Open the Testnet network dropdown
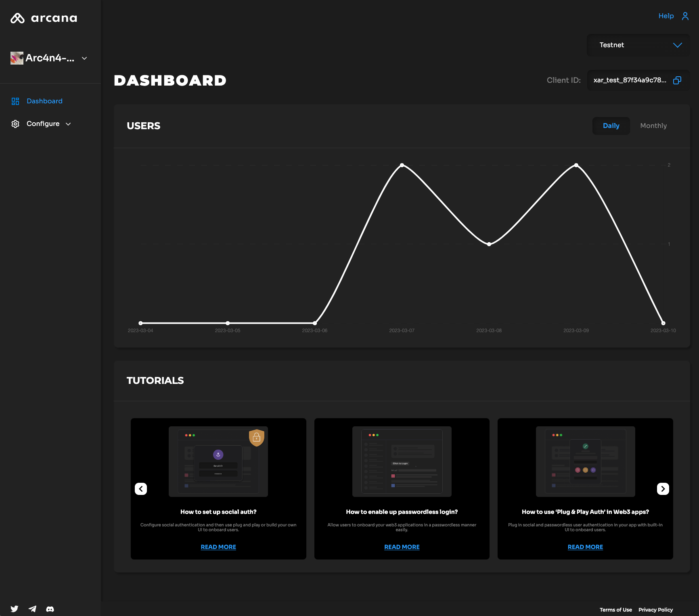This screenshot has width=699, height=616. pyautogui.click(x=638, y=45)
